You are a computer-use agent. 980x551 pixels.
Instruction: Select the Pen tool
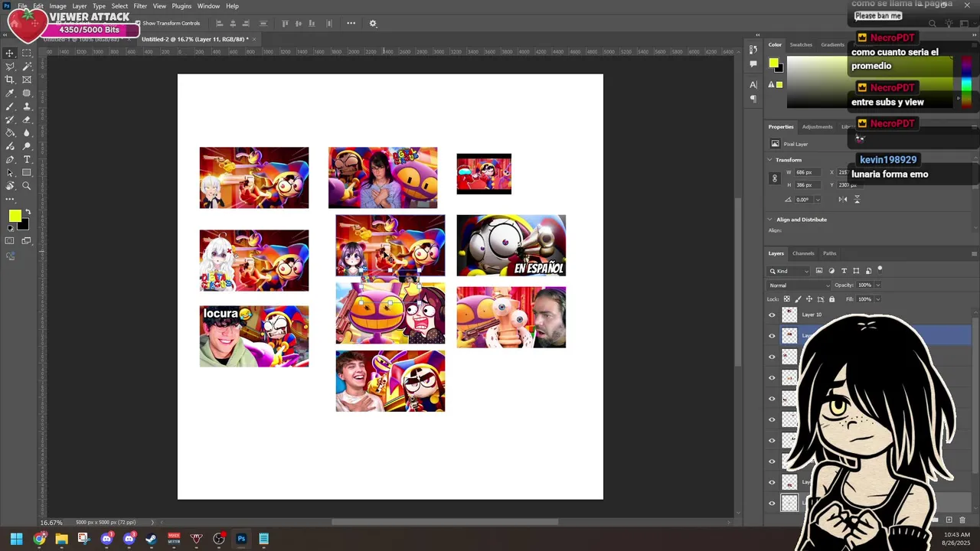coord(10,159)
